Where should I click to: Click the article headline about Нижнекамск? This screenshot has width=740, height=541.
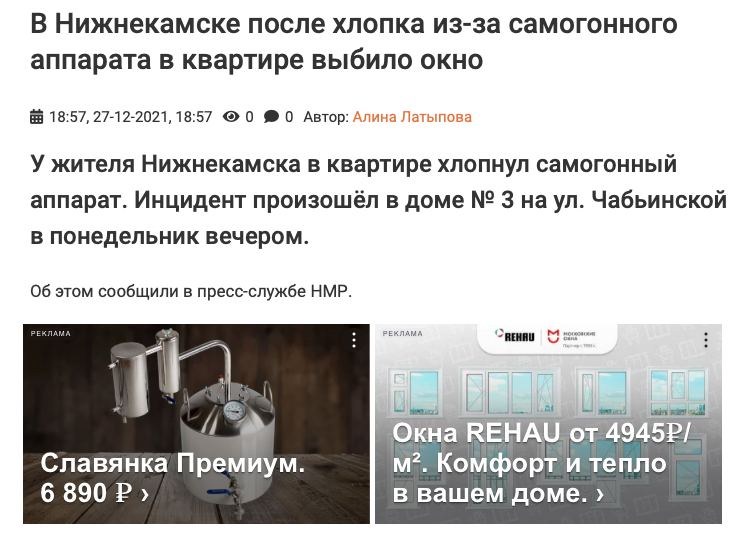(353, 42)
